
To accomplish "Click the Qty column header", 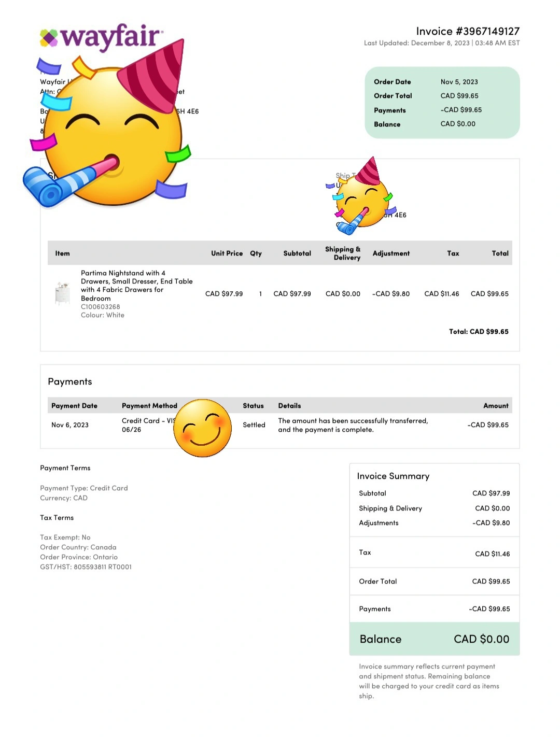I will (x=256, y=253).
